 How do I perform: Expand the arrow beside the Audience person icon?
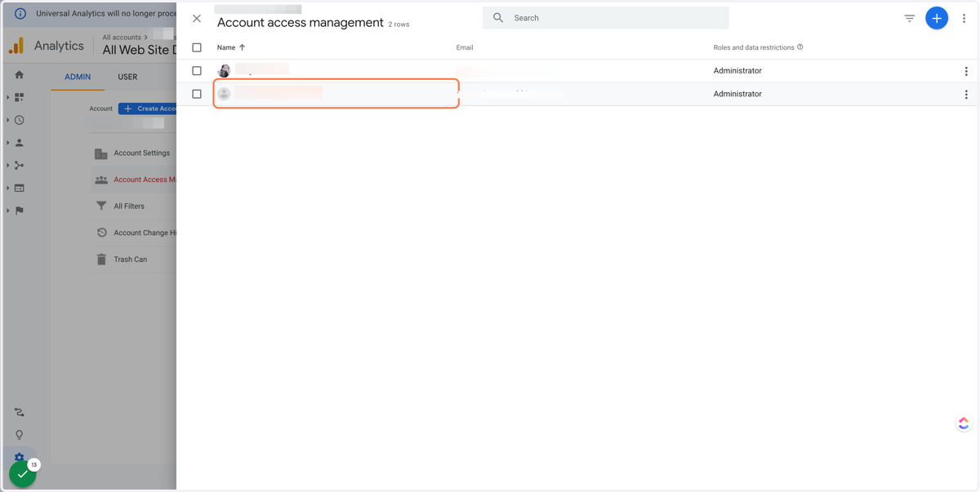(8, 143)
